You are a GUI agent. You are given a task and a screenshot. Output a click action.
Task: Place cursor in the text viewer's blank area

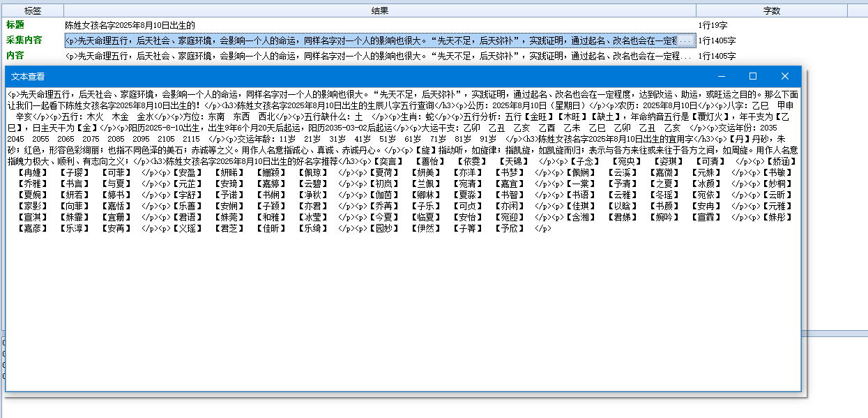(x=402, y=314)
